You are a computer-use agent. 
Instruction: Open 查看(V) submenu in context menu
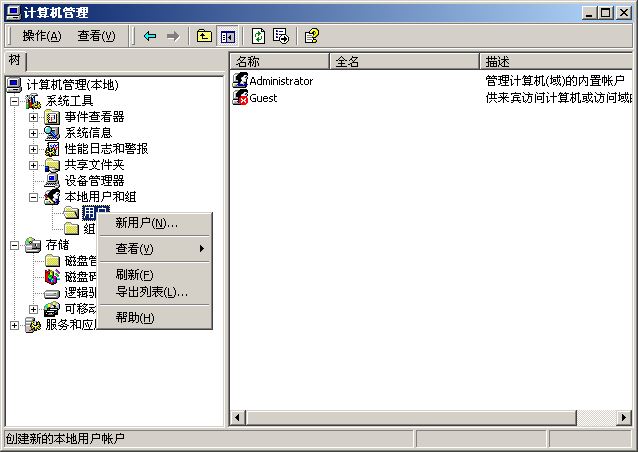[x=155, y=249]
